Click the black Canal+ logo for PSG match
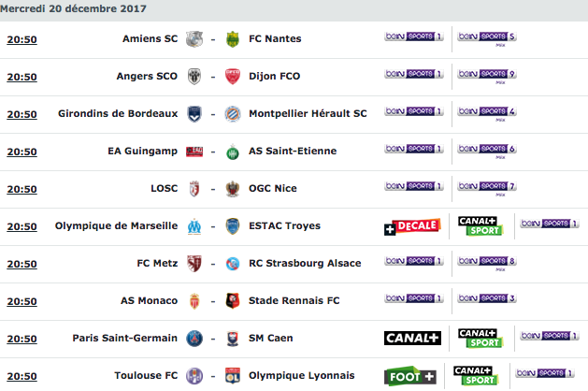The height and width of the screenshot is (391, 588). [412, 338]
